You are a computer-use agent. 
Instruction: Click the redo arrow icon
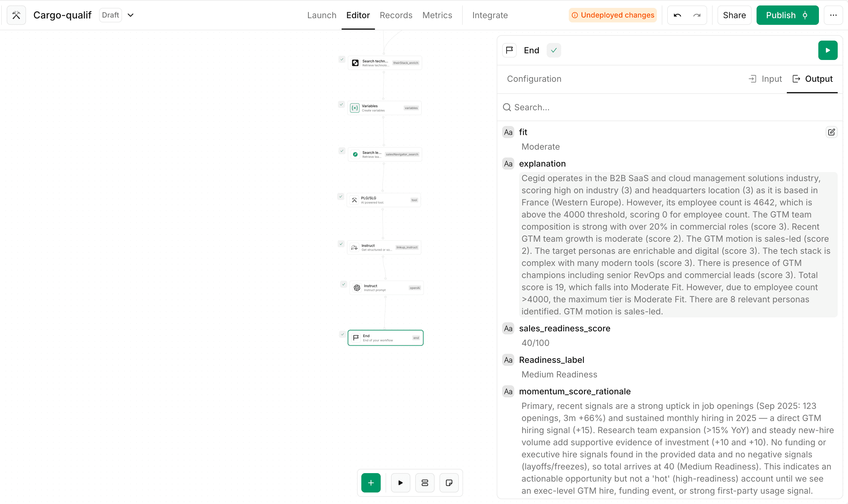(697, 15)
